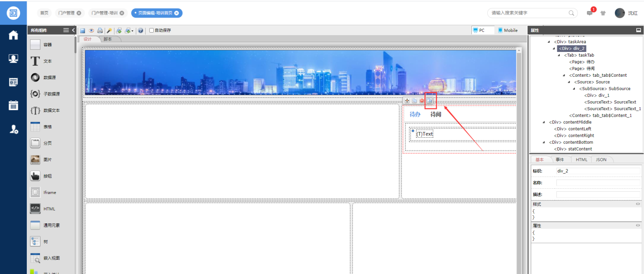Switch to PC view mode
The width and height of the screenshot is (644, 274).
(483, 30)
